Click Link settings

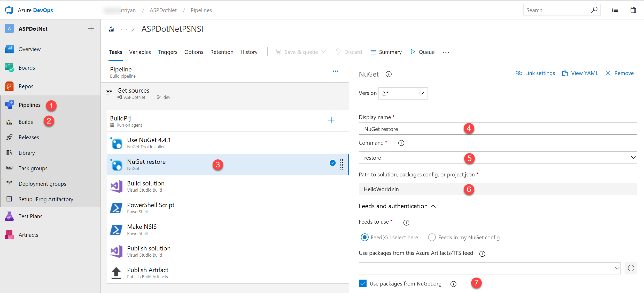click(535, 73)
